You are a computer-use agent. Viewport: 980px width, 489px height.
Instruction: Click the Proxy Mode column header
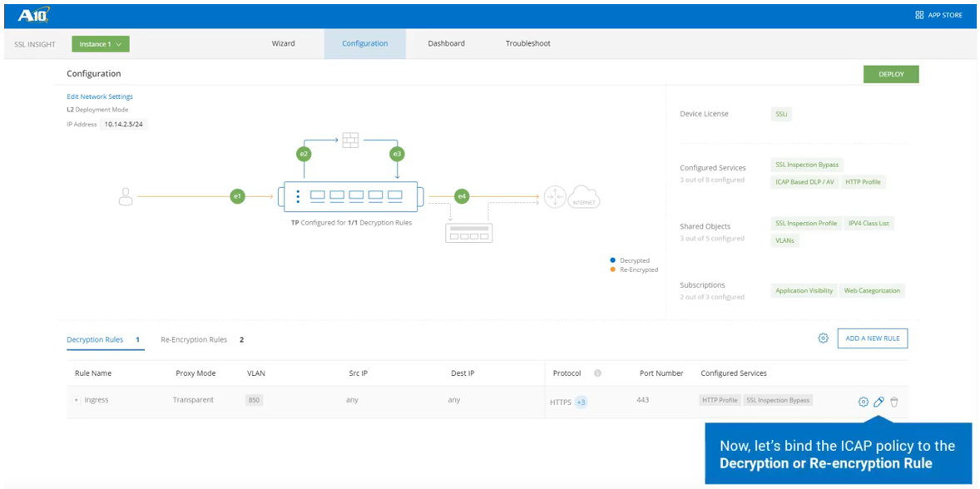pyautogui.click(x=196, y=373)
